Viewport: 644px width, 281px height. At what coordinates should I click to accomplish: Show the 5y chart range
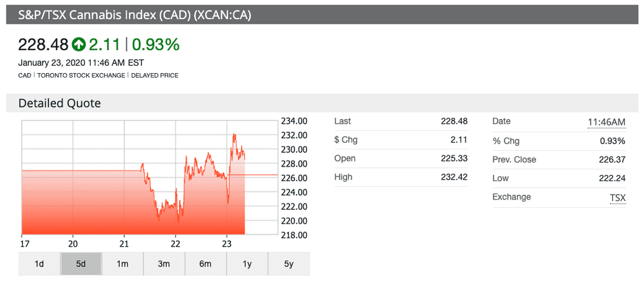tap(288, 264)
